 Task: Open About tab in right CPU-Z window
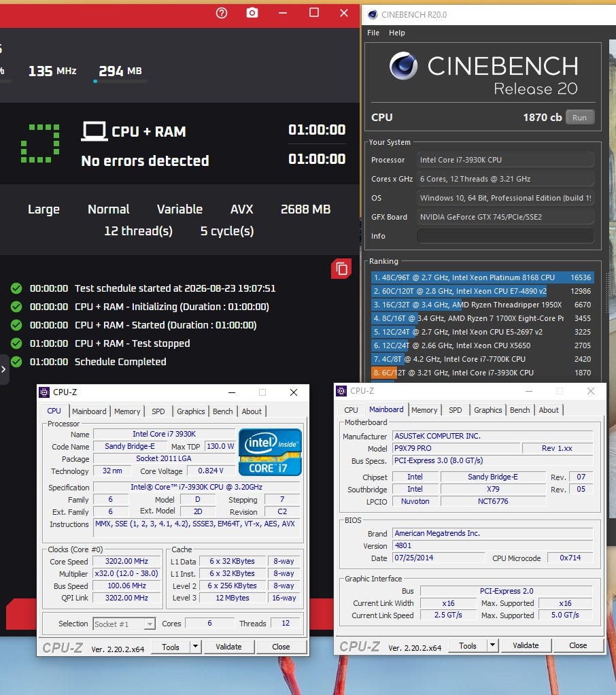click(549, 410)
